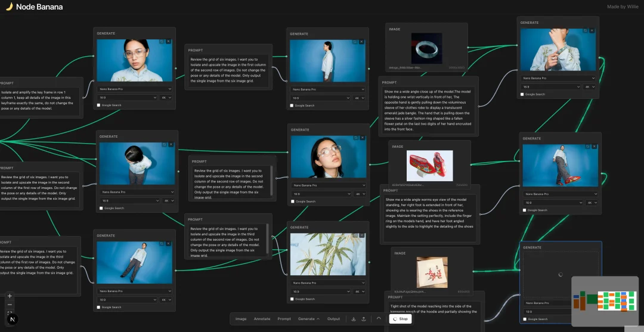Click the Next.js N badge icon

pyautogui.click(x=12, y=319)
